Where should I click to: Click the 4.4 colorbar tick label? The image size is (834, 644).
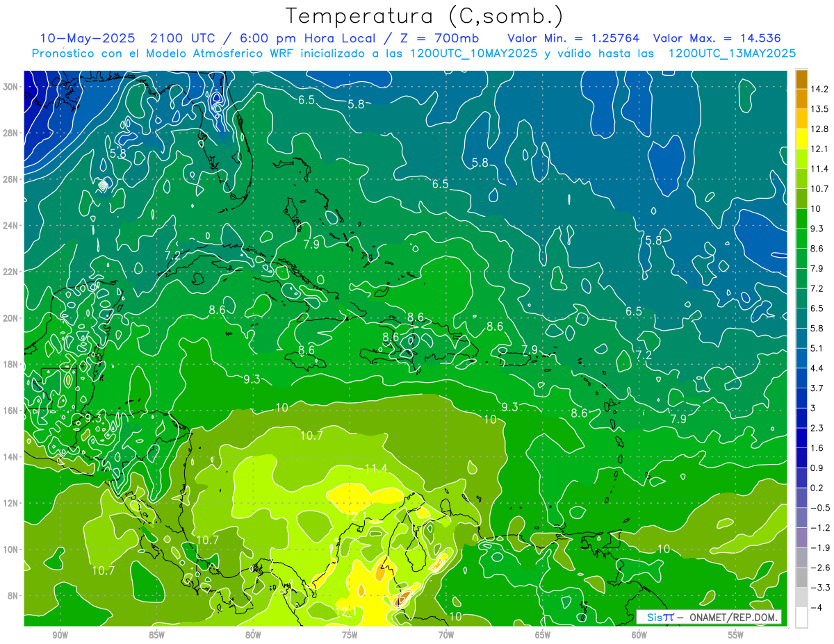[x=817, y=368]
